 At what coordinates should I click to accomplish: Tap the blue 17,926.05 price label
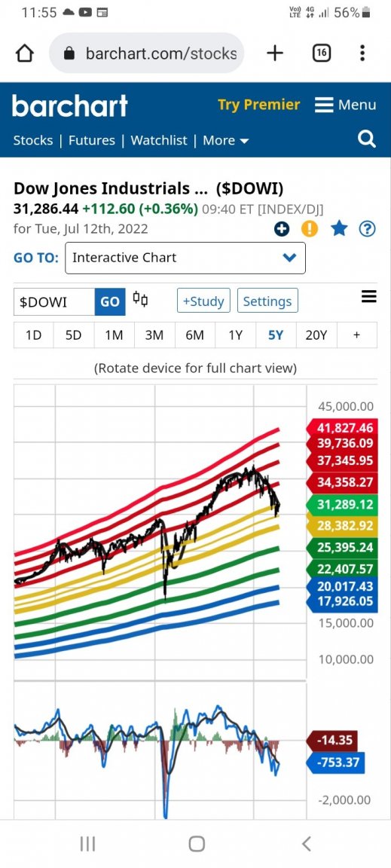tap(342, 602)
